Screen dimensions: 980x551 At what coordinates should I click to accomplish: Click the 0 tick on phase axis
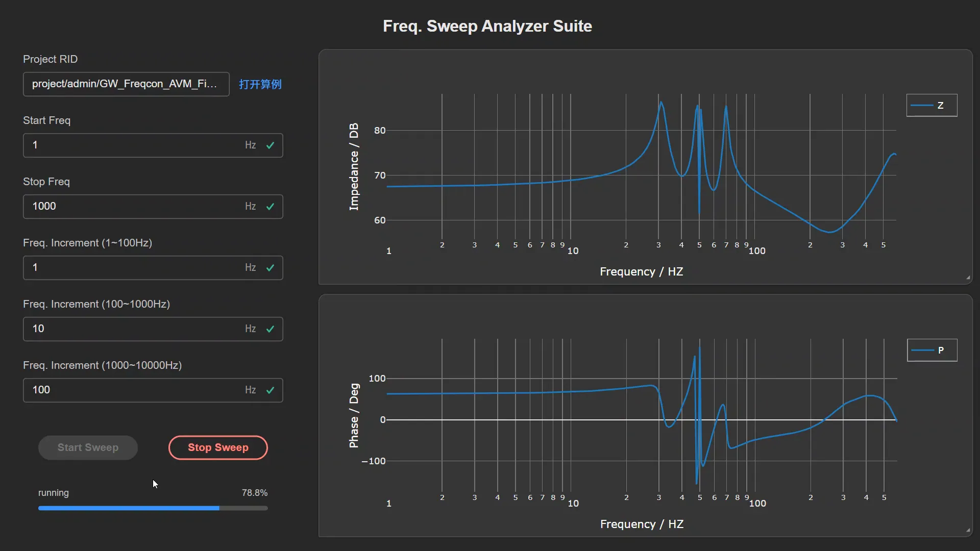coord(383,420)
